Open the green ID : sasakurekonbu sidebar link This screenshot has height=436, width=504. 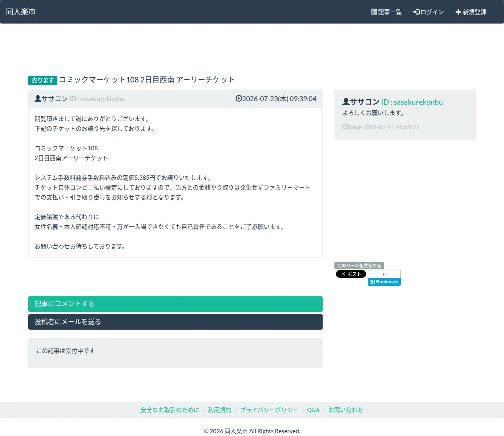pyautogui.click(x=412, y=102)
